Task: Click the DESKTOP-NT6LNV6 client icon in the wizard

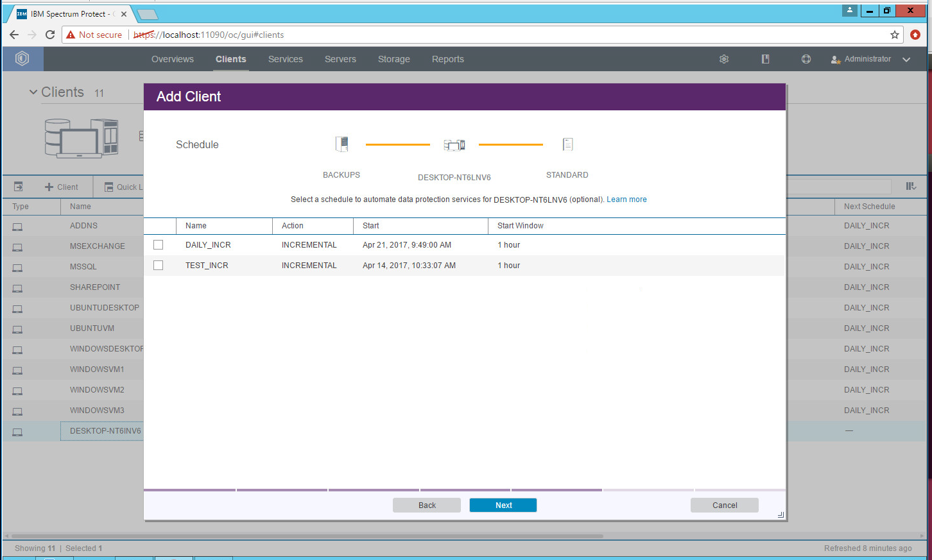Action: [454, 145]
